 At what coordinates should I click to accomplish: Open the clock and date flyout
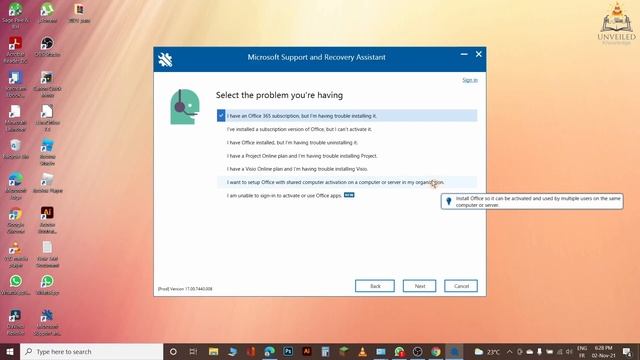coord(604,351)
